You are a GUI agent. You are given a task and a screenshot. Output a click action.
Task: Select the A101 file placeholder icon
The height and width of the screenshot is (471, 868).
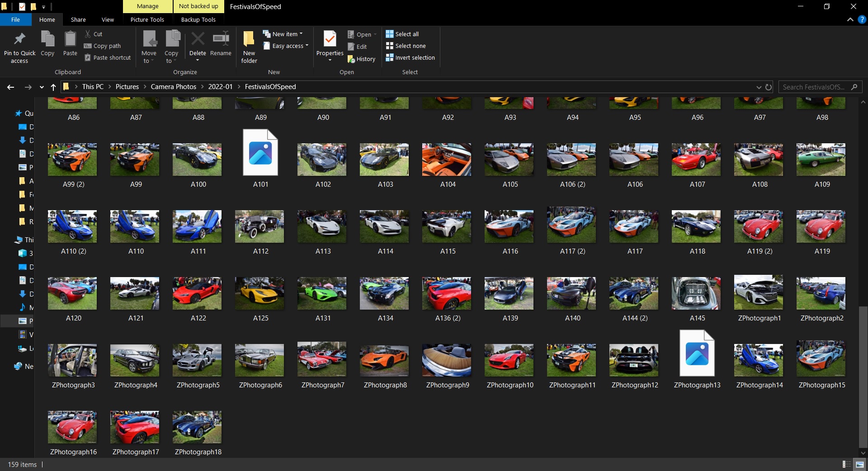tap(260, 152)
